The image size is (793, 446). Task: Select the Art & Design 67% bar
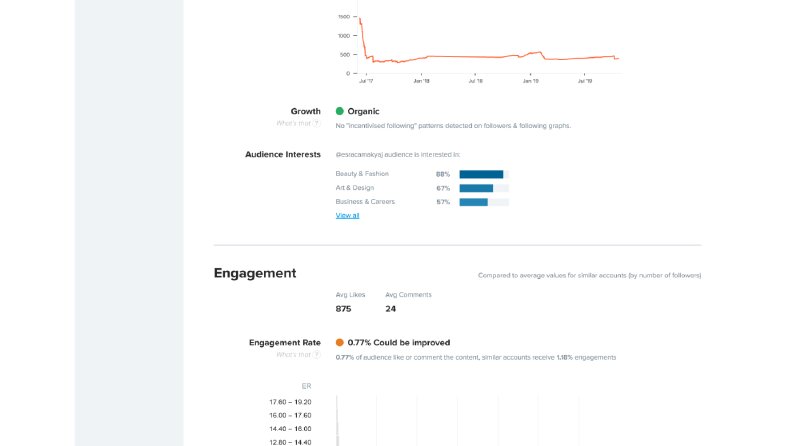[484, 188]
